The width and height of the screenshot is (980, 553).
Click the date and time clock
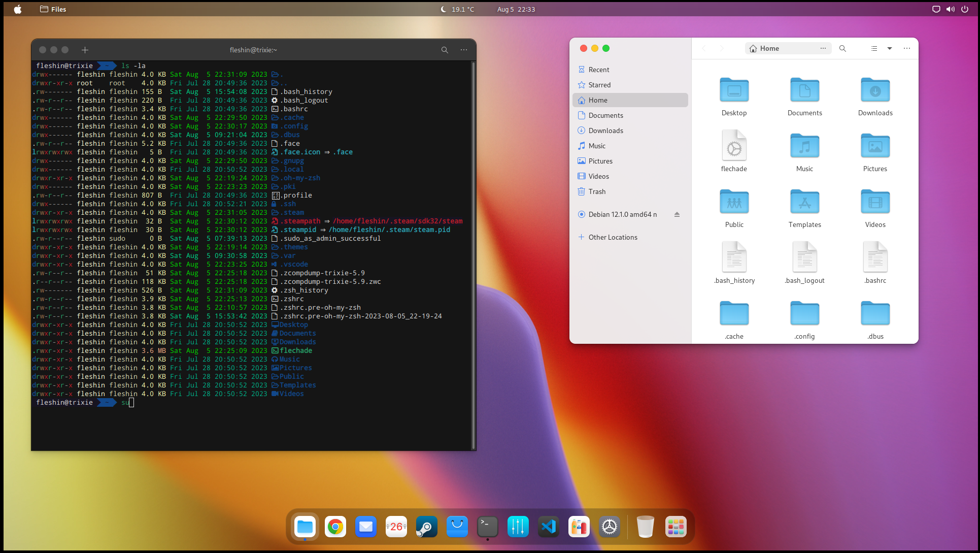click(x=516, y=9)
